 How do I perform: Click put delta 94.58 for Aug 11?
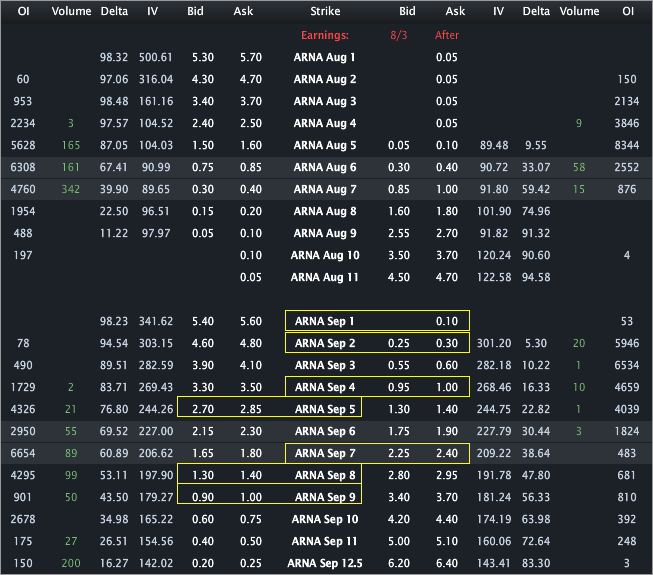pyautogui.click(x=536, y=277)
